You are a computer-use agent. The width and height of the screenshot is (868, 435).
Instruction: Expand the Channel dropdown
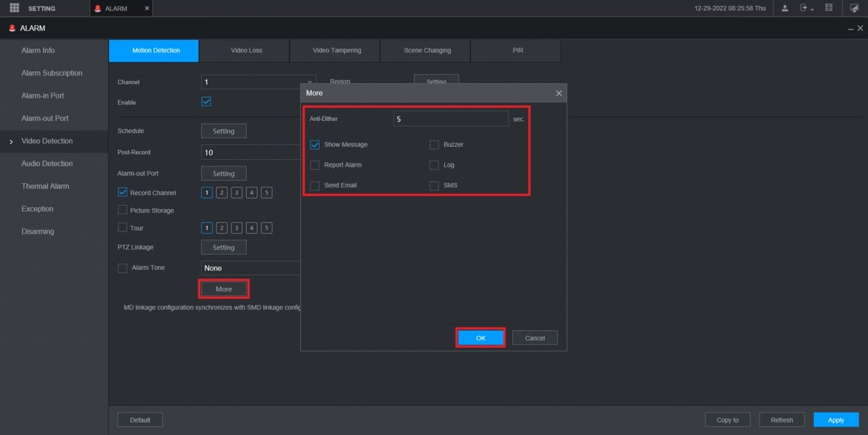(310, 83)
